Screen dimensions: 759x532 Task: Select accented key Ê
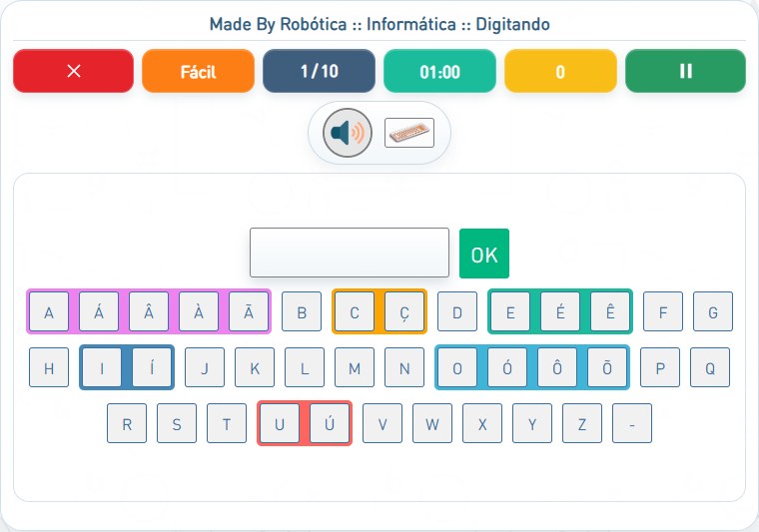point(610,311)
